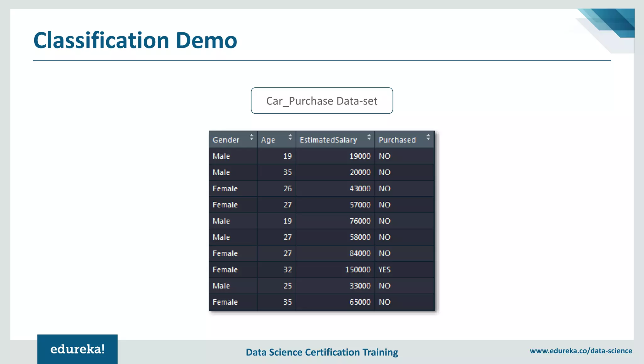The height and width of the screenshot is (364, 644).
Task: Sort table by Gender column arrows
Action: [251, 137]
